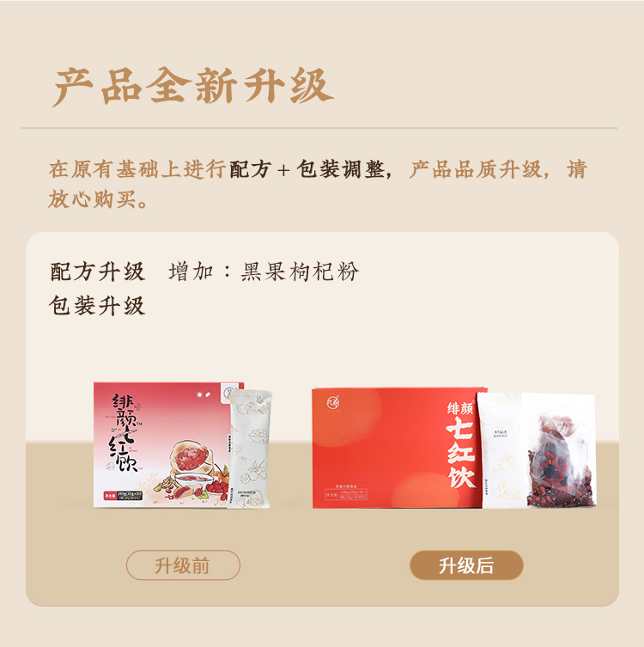Click the 绯颜 brand name on red box
The height and width of the screenshot is (647, 644).
click(459, 408)
